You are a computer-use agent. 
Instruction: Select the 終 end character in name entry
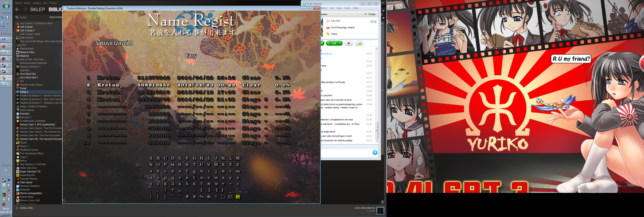click(238, 197)
